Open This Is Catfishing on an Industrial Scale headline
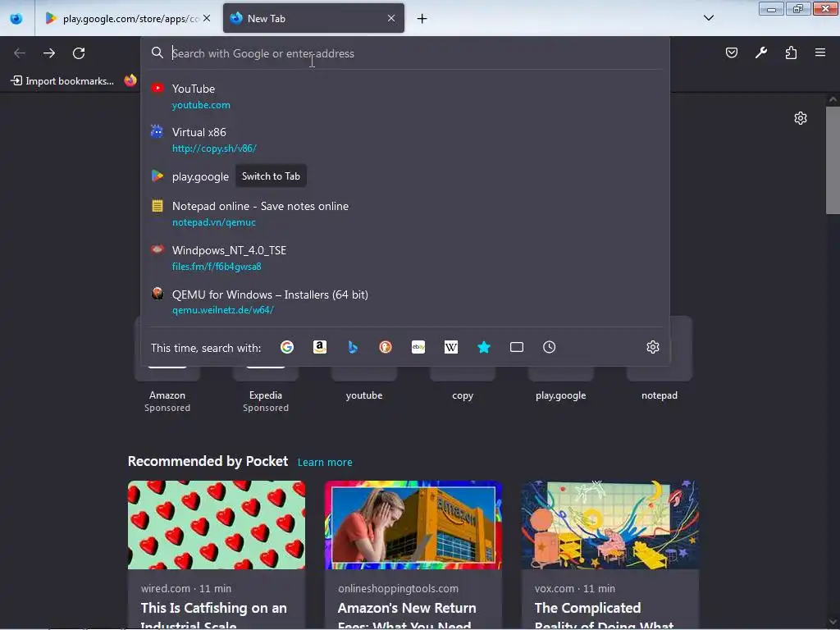Screen dimensions: 840x630 (x=214, y=615)
